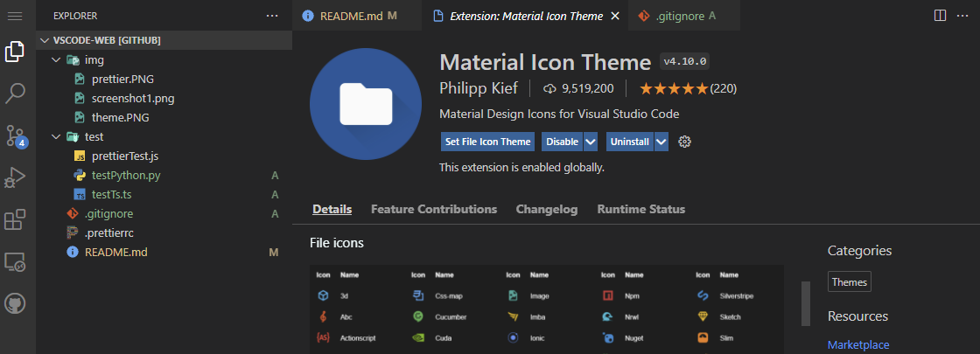This screenshot has height=354, width=980.
Task: Click the info icon beside README.md in Explorer
Action: click(x=73, y=253)
